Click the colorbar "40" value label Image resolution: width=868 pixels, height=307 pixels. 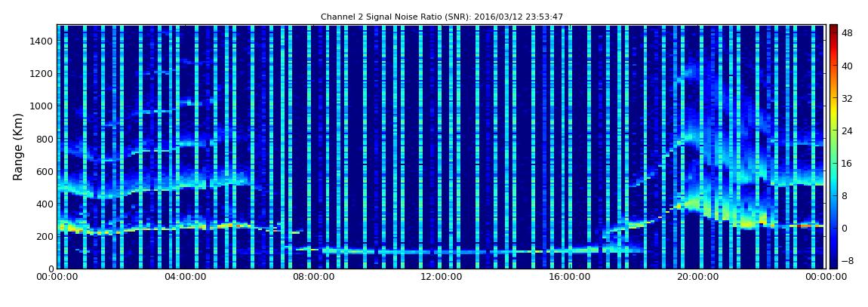point(847,66)
